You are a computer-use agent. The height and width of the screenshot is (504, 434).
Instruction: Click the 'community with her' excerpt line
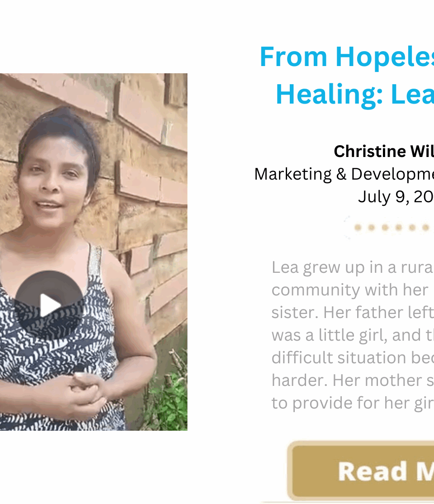350,290
